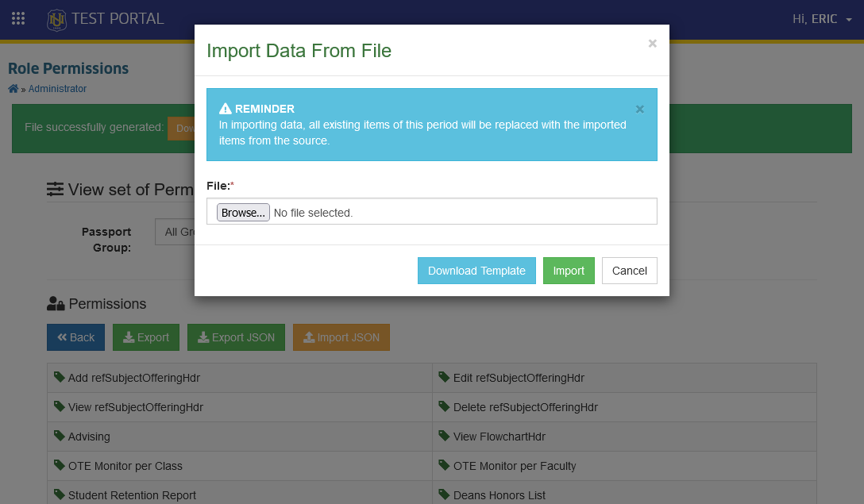
Task: Click the download icon on Export JSON
Action: 203,337
